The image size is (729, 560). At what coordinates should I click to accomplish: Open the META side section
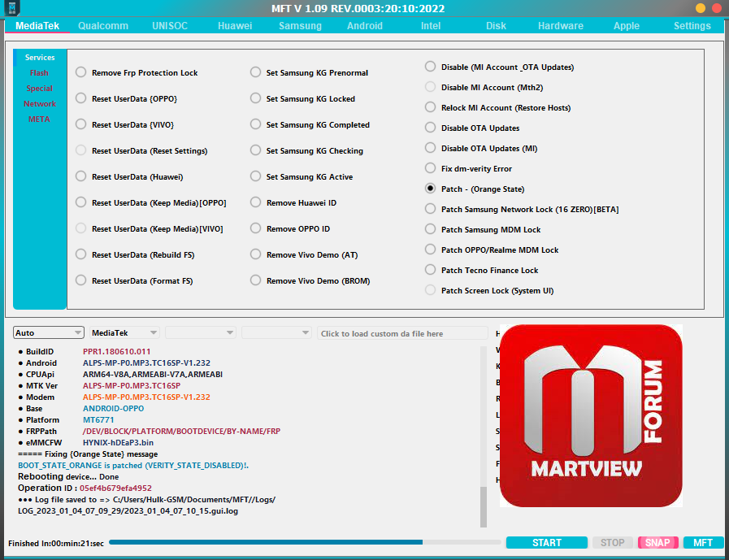tap(39, 119)
